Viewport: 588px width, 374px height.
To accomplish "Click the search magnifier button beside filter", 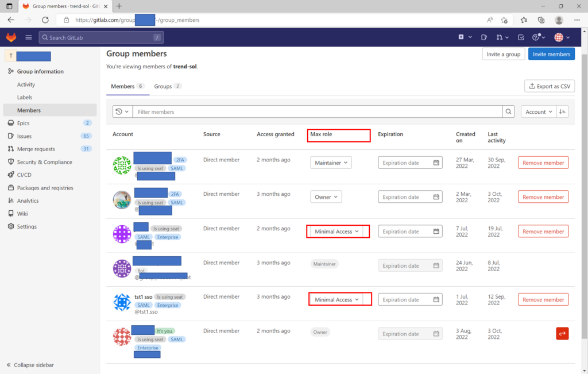I will point(509,111).
